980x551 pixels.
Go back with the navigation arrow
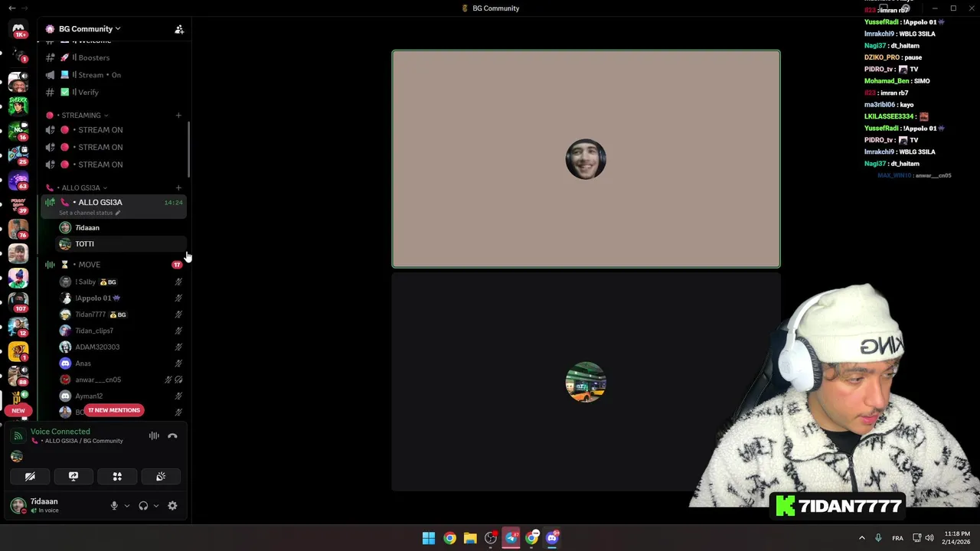pos(11,8)
